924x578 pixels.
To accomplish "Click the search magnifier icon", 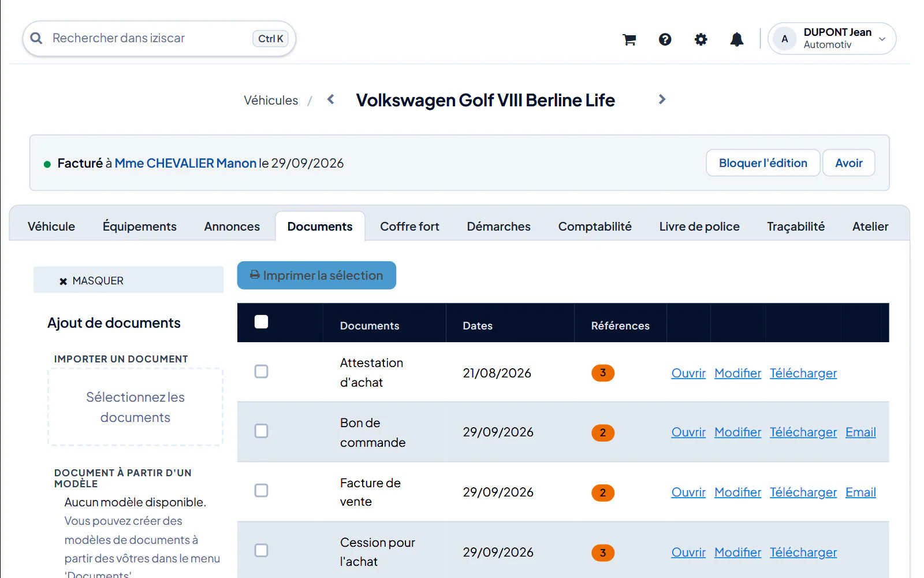I will click(x=36, y=38).
